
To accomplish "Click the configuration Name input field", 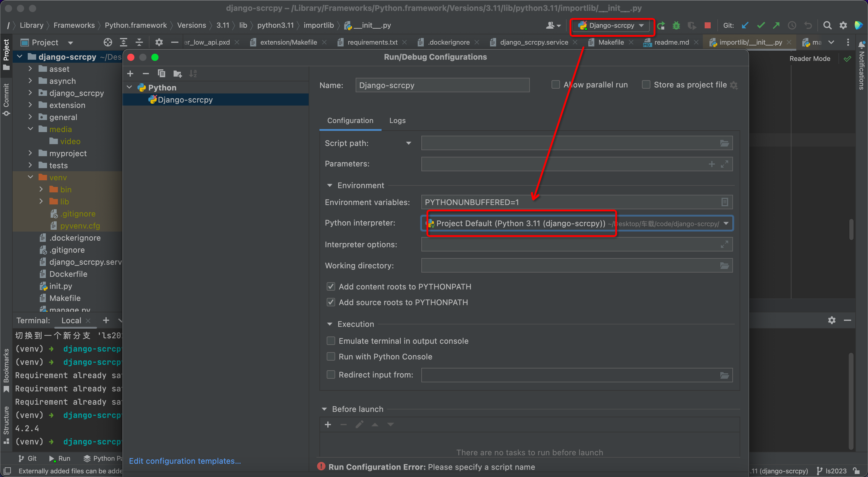I will click(442, 85).
